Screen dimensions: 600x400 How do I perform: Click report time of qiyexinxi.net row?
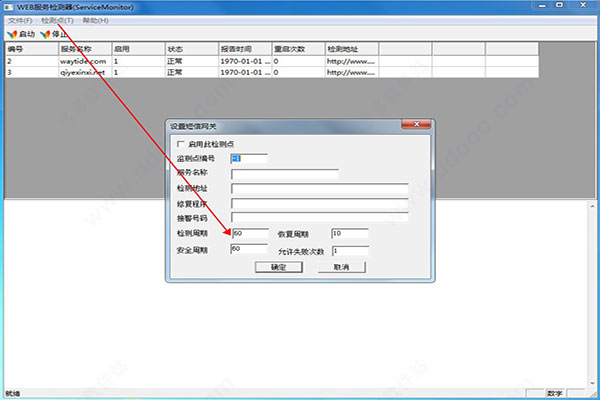[x=245, y=72]
